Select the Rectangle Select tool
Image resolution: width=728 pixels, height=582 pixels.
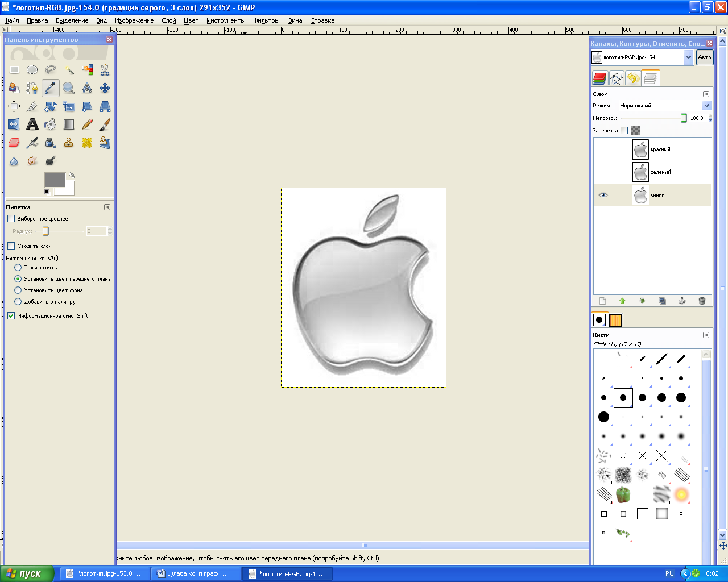pos(14,70)
